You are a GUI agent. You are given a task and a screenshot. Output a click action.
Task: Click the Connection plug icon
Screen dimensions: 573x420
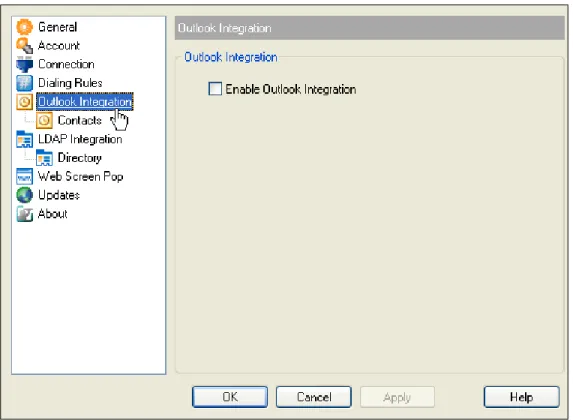pyautogui.click(x=24, y=64)
